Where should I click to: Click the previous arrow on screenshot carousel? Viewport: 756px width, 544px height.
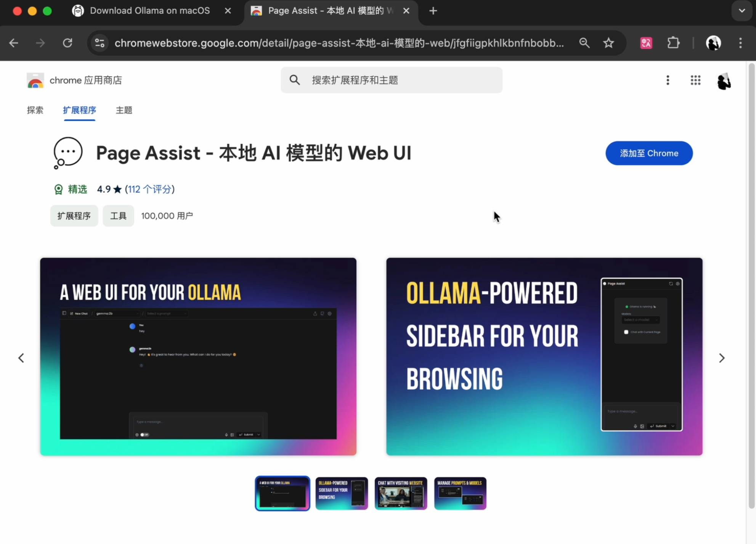tap(21, 357)
